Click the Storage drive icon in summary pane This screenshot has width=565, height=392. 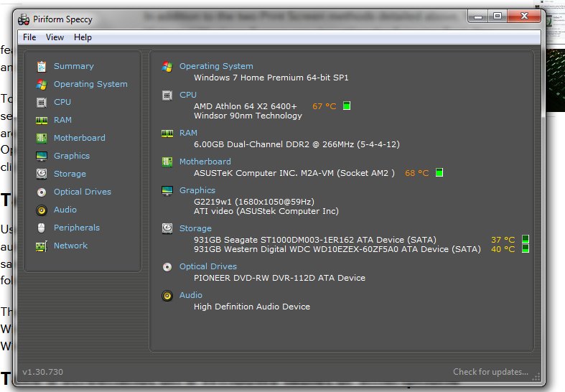coord(167,228)
